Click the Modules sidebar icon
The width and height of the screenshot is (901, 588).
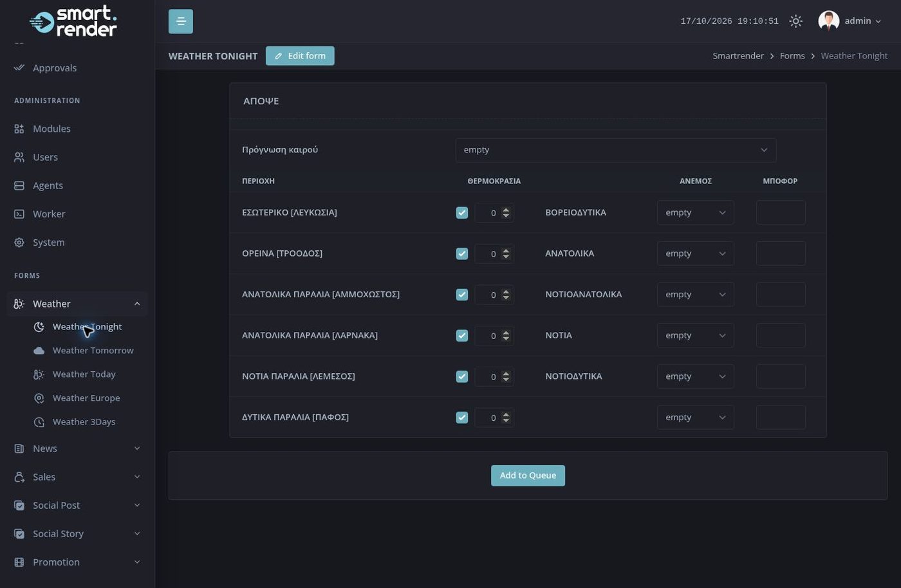coord(19,129)
